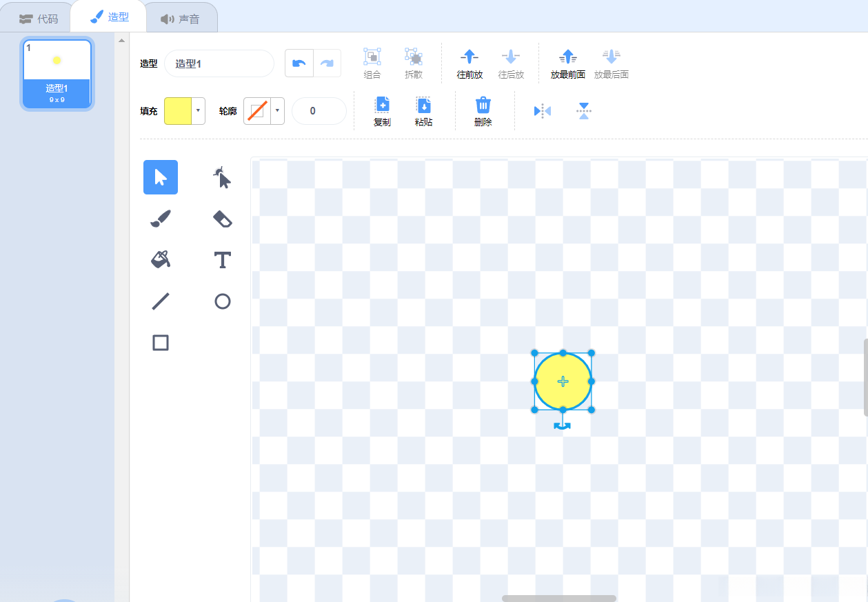Select the Circle tool
The image size is (868, 602).
click(222, 301)
